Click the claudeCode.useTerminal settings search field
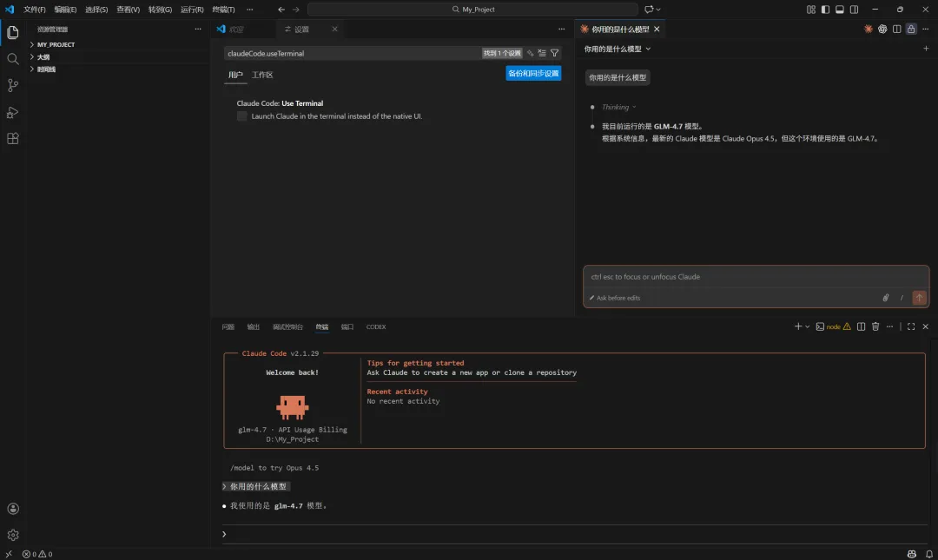 pos(353,53)
